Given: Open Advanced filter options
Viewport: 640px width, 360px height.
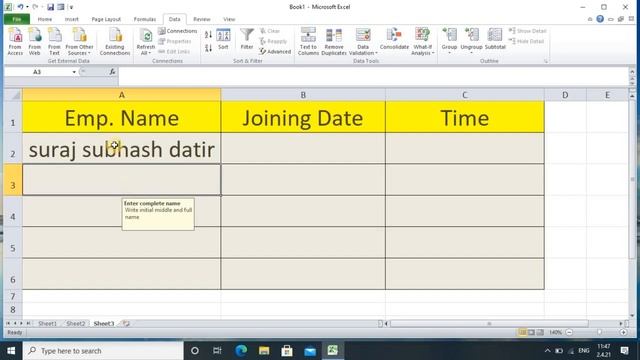Looking at the screenshot, I should [275, 52].
